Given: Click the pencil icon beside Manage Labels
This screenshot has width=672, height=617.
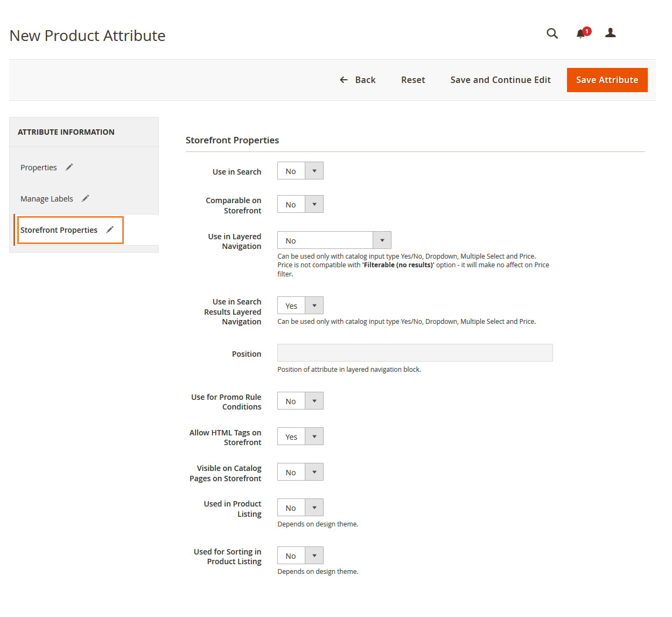Looking at the screenshot, I should point(85,198).
